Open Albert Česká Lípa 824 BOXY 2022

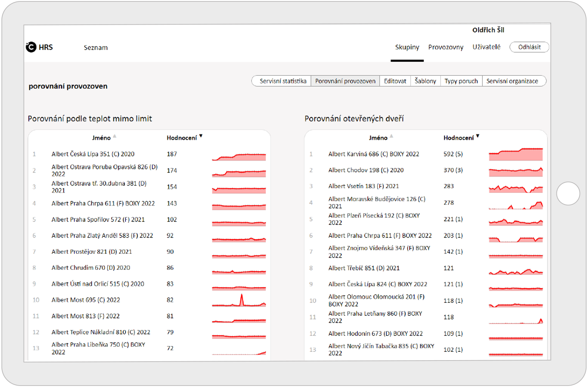(378, 284)
